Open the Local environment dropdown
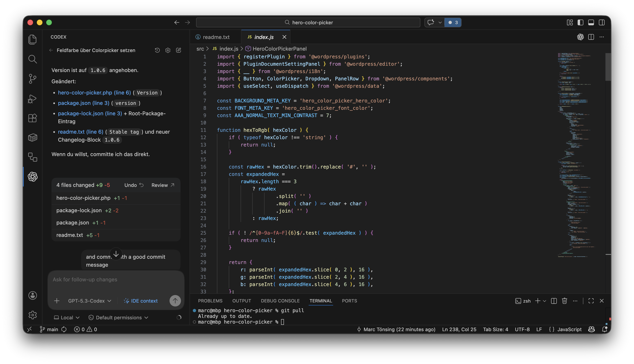 tap(67, 317)
